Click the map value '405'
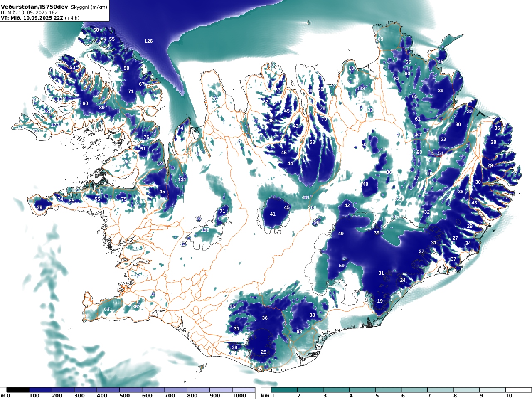 click(x=395, y=217)
